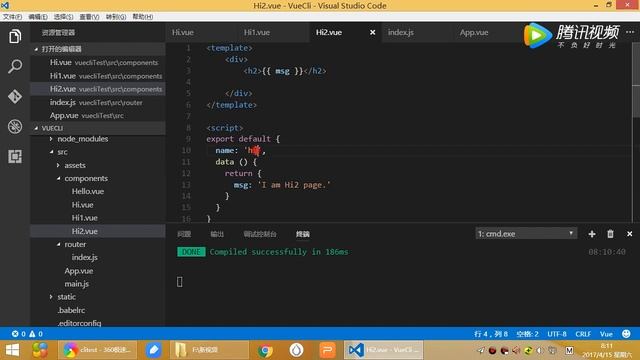
Task: Close the Hi2.vue editor tab
Action: tap(372, 32)
